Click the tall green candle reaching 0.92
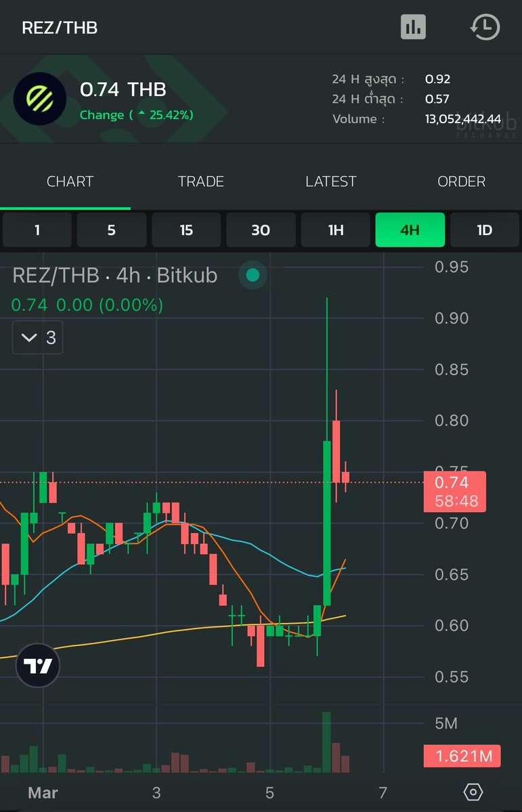This screenshot has width=522, height=812. 327,523
